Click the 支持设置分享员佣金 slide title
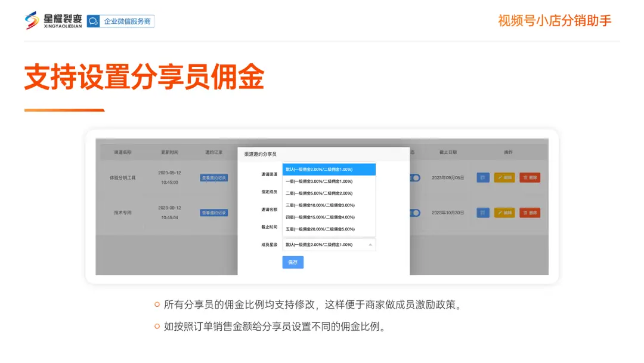The image size is (644, 363). [x=144, y=77]
